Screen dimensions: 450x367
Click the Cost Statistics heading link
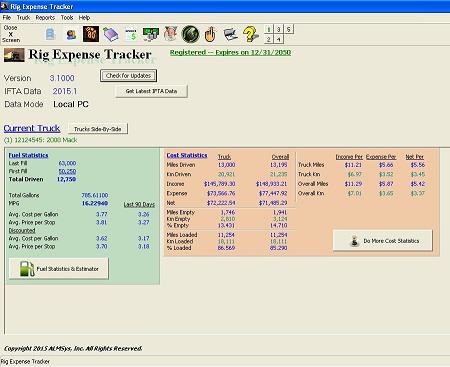[x=187, y=155]
